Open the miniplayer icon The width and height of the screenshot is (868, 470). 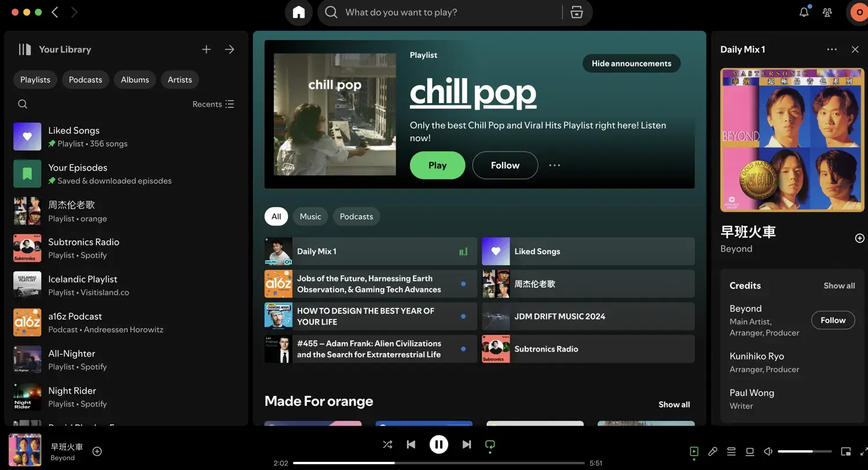point(845,451)
